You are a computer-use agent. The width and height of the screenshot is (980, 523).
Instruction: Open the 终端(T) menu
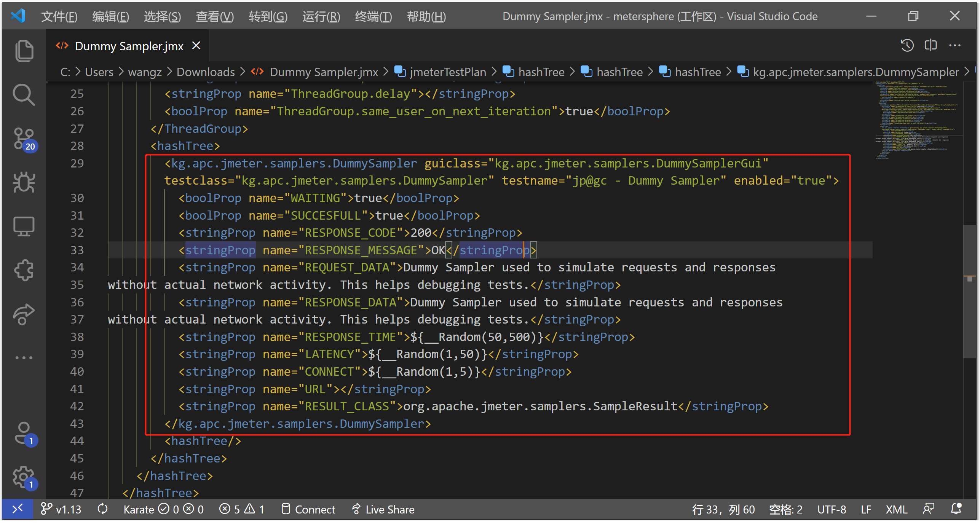[373, 16]
